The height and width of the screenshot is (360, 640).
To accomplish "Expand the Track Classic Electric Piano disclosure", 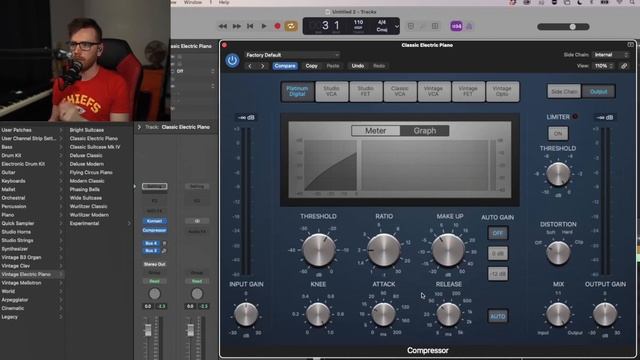I will (x=139, y=127).
